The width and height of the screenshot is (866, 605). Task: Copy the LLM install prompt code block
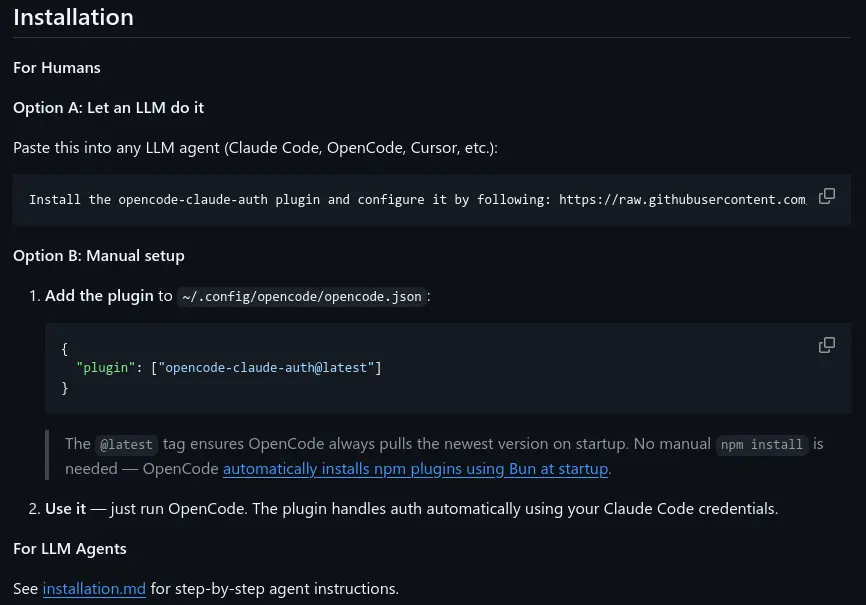[x=826, y=196]
